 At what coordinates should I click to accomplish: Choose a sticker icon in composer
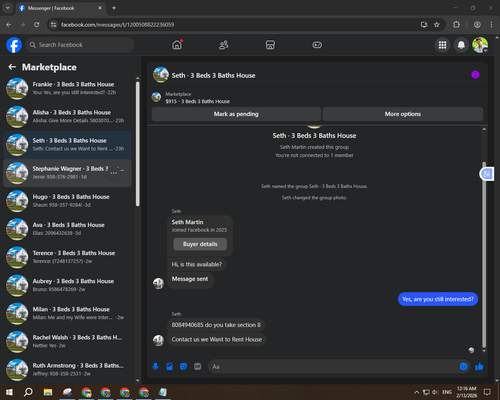183,367
